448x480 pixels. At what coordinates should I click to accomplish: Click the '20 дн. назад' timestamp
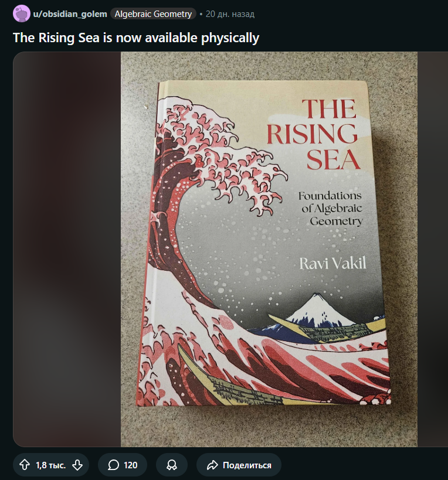[x=230, y=13]
